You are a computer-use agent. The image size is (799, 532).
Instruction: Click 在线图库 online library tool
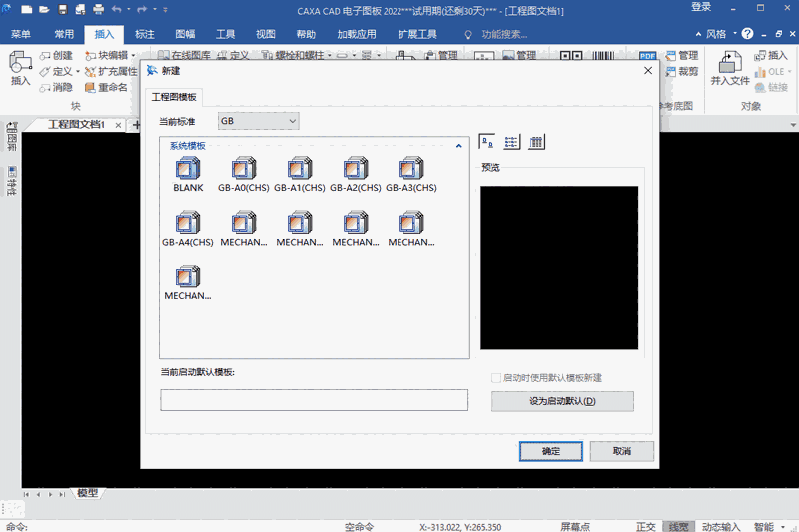(184, 55)
